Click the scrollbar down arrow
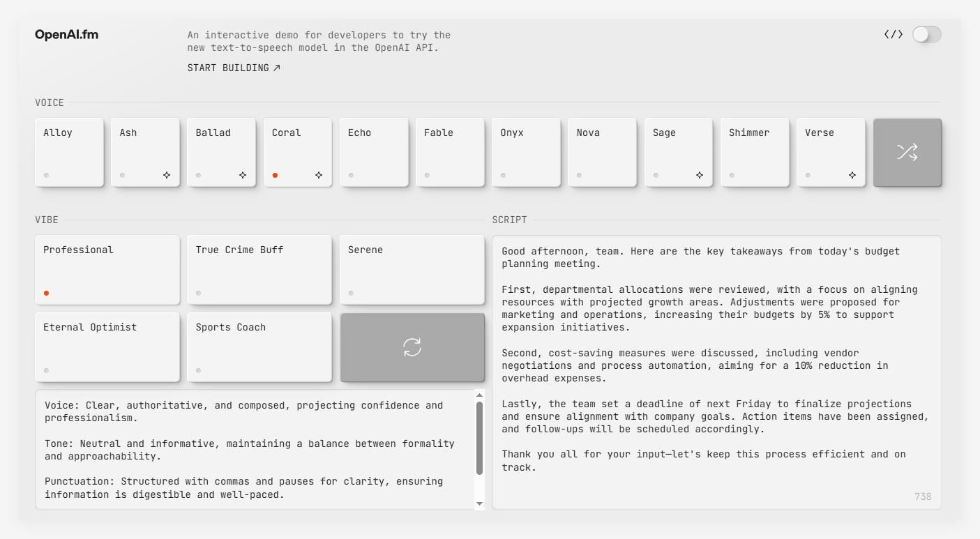This screenshot has width=980, height=539. pyautogui.click(x=479, y=503)
